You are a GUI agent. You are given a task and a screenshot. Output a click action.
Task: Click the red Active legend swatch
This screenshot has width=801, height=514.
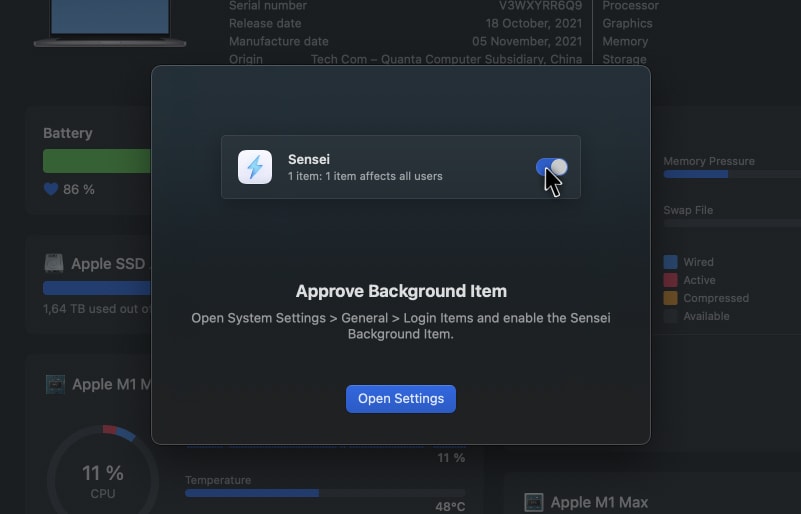[x=670, y=280]
